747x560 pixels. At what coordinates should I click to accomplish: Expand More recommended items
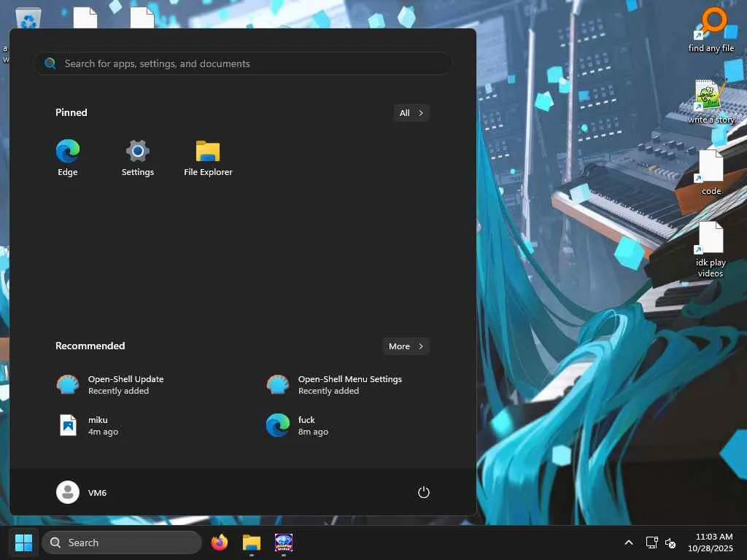406,346
